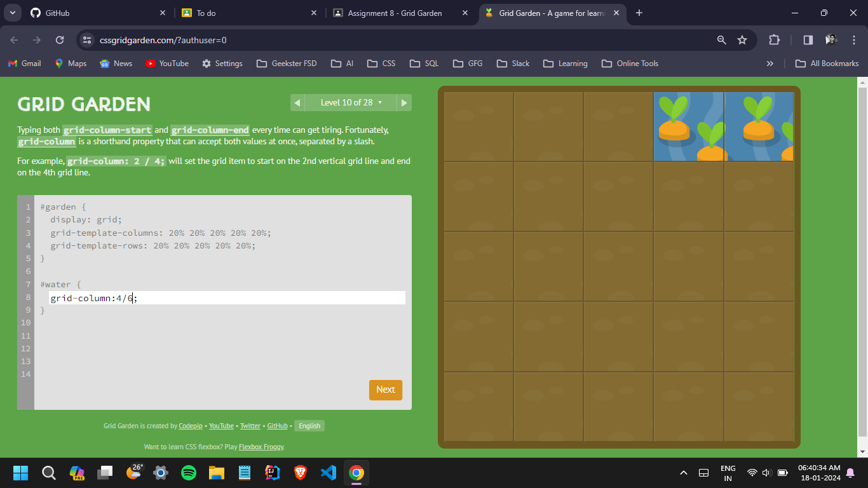
Task: Open a new browser tab
Action: tap(639, 13)
